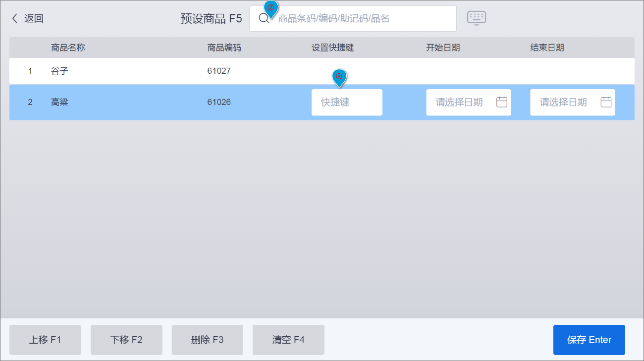
Task: Click the 清空 F4 button
Action: 288,340
